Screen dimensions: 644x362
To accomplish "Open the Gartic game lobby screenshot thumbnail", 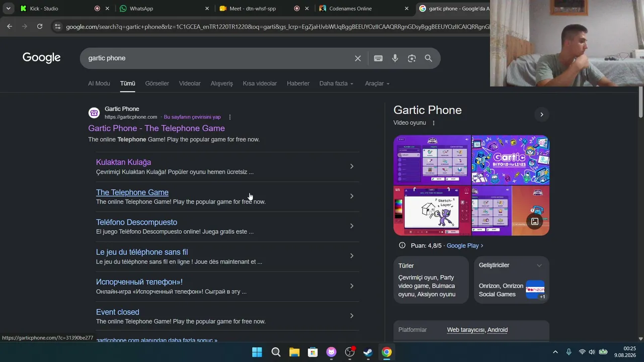I will pyautogui.click(x=432, y=160).
